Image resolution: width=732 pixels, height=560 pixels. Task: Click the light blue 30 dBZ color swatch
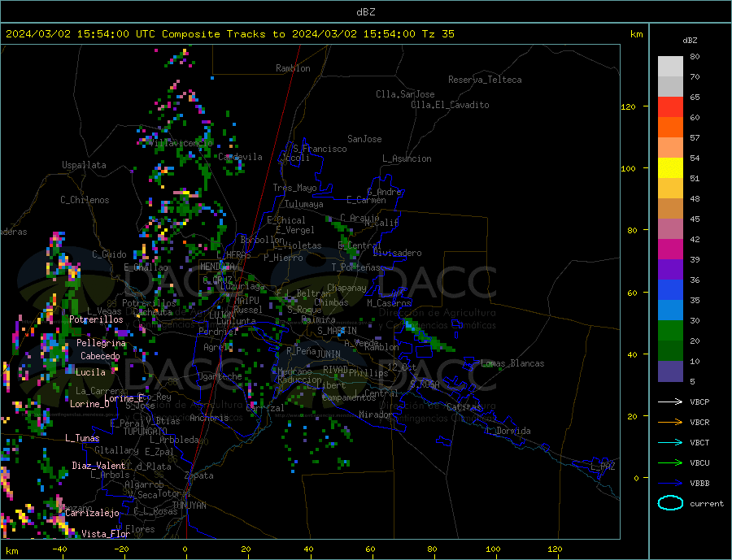tap(670, 310)
